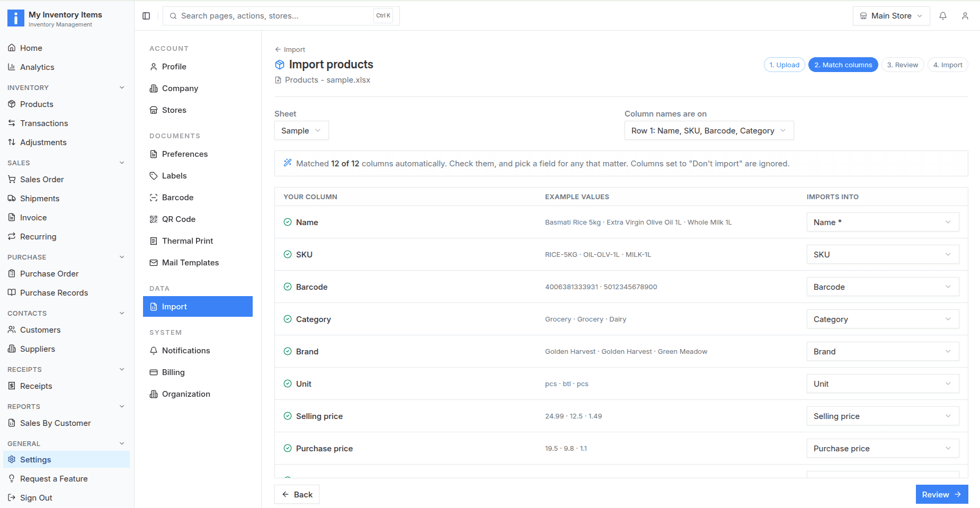Toggle the sidebar panel icon
The image size is (980, 508).
point(146,16)
